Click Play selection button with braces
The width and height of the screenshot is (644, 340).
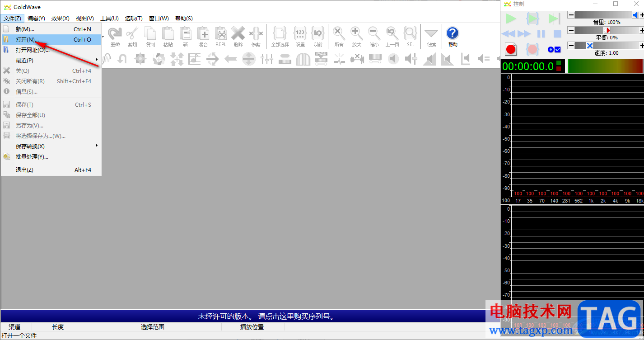[x=533, y=19]
